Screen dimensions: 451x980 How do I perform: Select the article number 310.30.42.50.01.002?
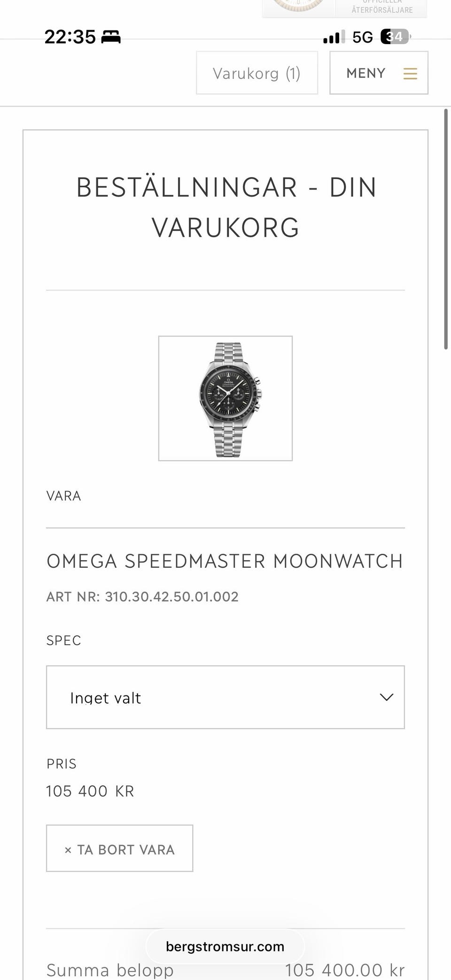point(171,597)
